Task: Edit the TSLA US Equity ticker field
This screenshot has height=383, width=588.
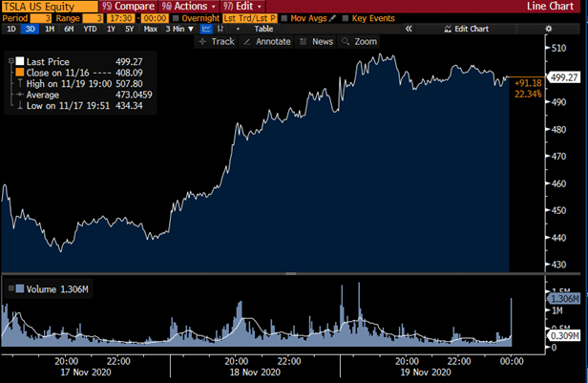Action: [x=50, y=7]
